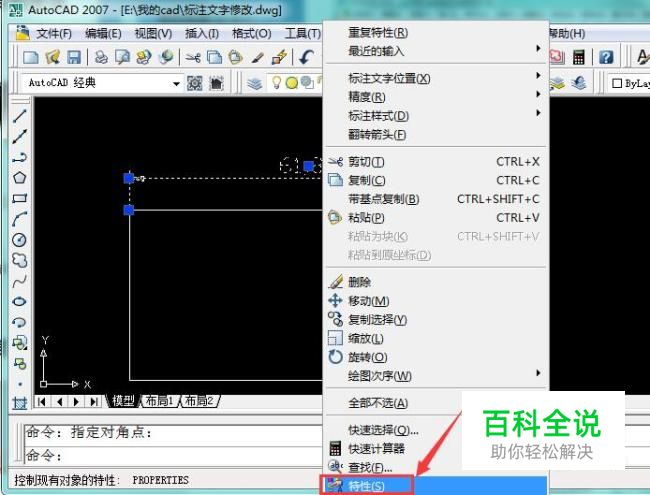
Task: Expand the 最近的输入 submenu
Action: (x=437, y=51)
